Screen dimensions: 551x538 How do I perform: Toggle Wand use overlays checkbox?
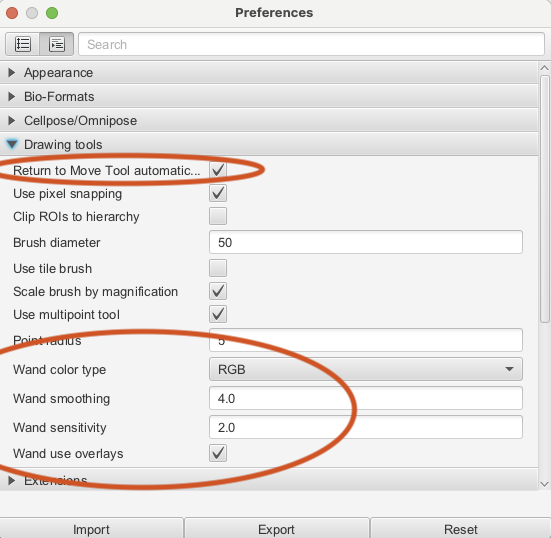click(x=218, y=453)
